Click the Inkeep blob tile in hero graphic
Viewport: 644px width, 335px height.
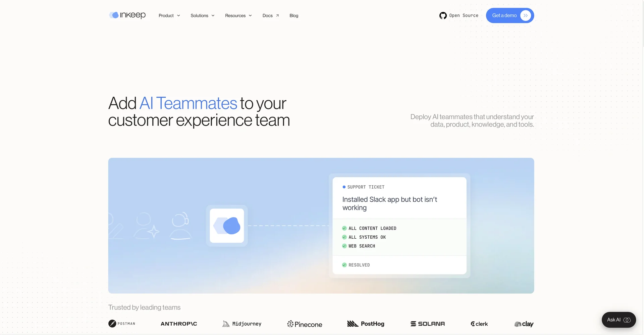pos(227,226)
